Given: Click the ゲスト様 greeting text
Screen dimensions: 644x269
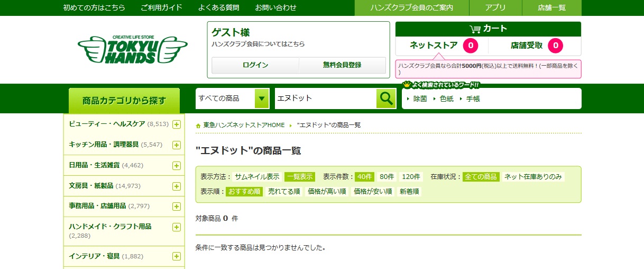Looking at the screenshot, I should click(231, 32).
